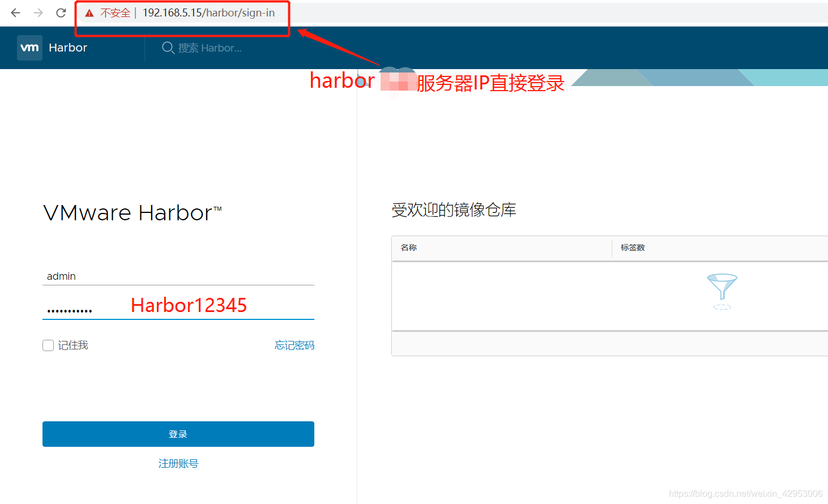The image size is (828, 504).
Task: Sort by the 名称 column header
Action: (x=409, y=247)
